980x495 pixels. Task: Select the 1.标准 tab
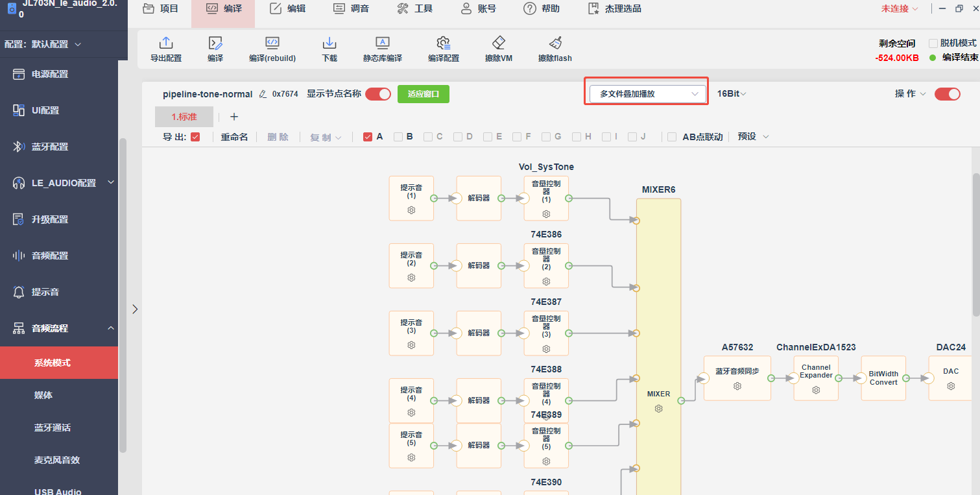tap(184, 117)
